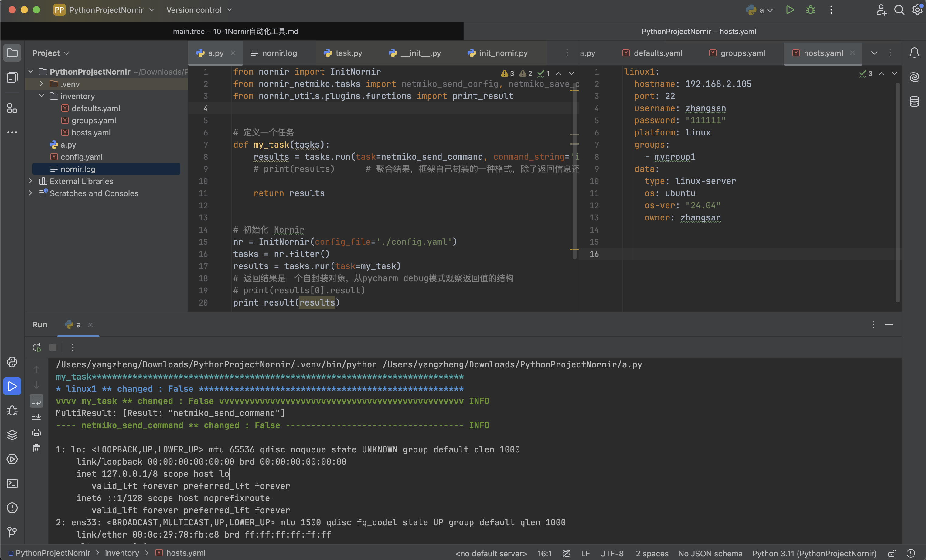Click the 2 spaces indent setting
The width and height of the screenshot is (926, 560).
pos(652,553)
